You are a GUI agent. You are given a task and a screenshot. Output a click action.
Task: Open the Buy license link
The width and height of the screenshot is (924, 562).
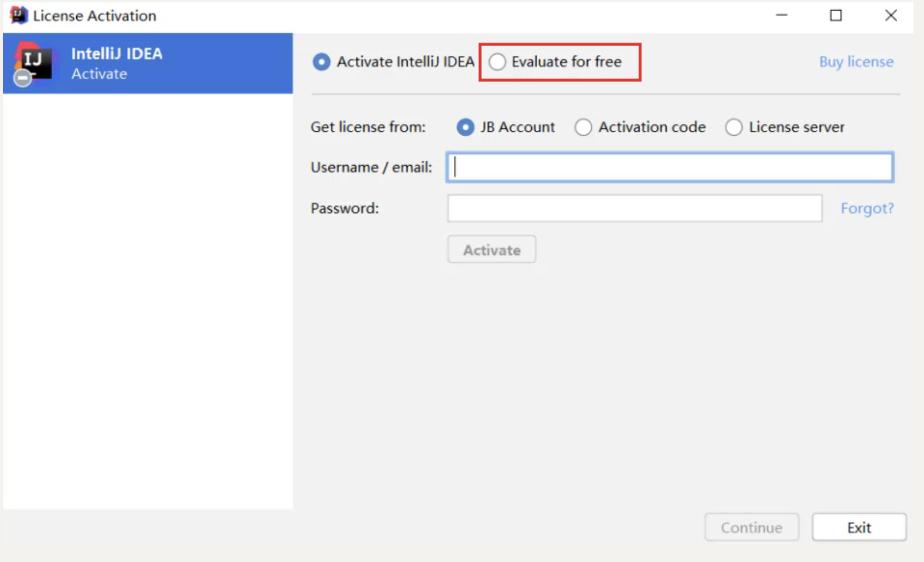(856, 62)
